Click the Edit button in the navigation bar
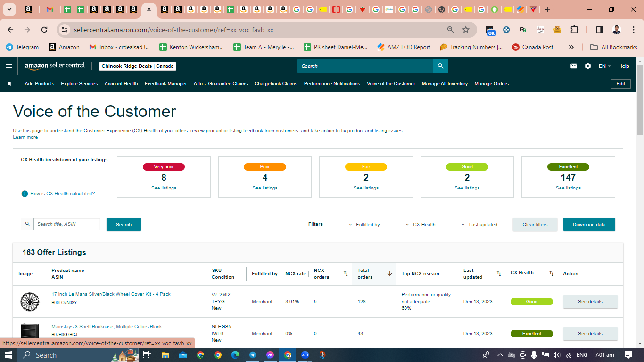644x362 pixels. coord(620,84)
